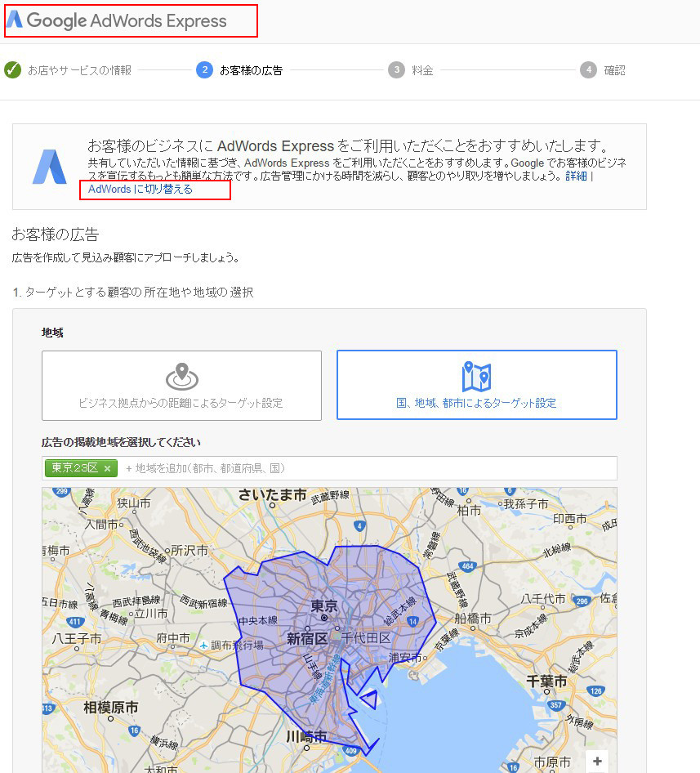Click the 広告の掲載地域を選択してください label
Image resolution: width=700 pixels, height=773 pixels.
coord(121,442)
